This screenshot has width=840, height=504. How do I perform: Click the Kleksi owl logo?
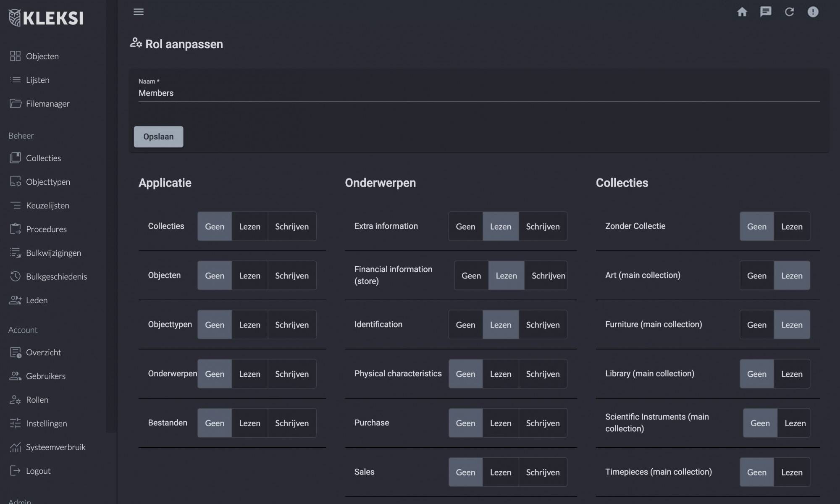[15, 18]
